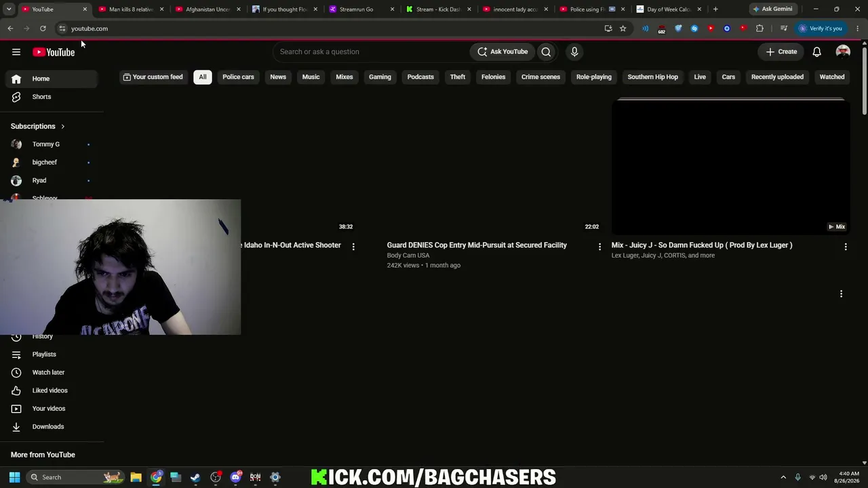Select the News filter chip
Screen dimensions: 868x488
pos(278,77)
